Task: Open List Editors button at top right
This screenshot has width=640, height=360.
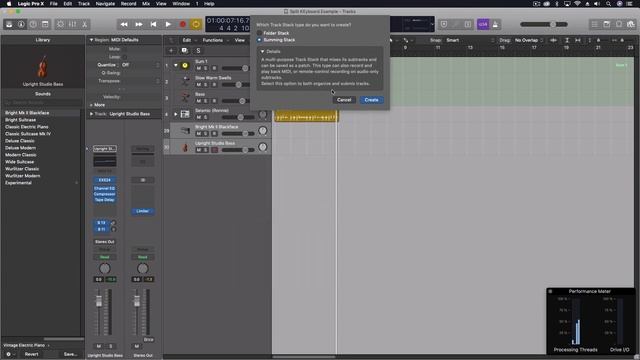Action: [x=595, y=24]
